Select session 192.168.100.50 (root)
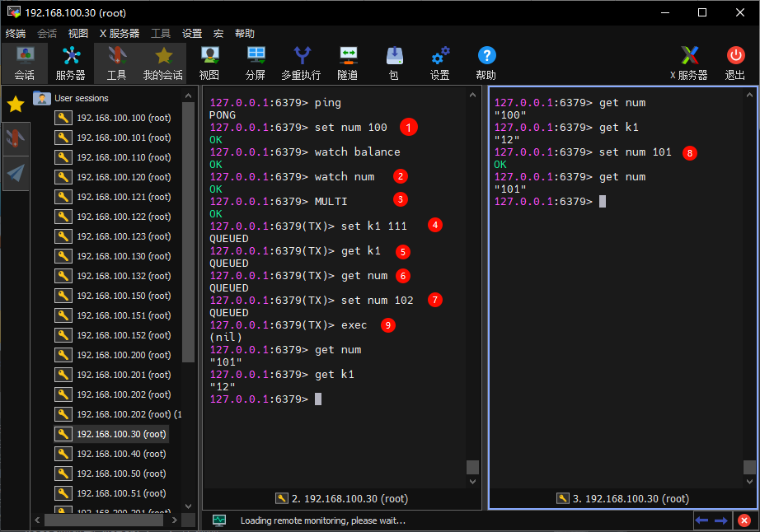 click(x=110, y=474)
